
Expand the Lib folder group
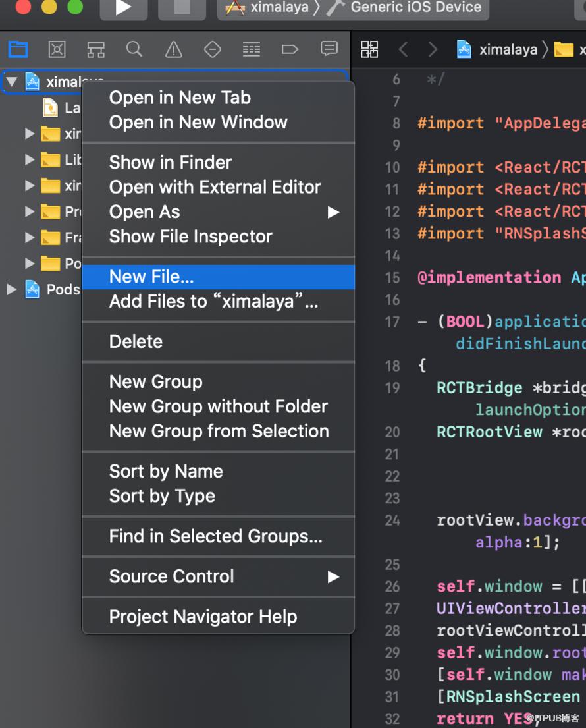coord(30,159)
